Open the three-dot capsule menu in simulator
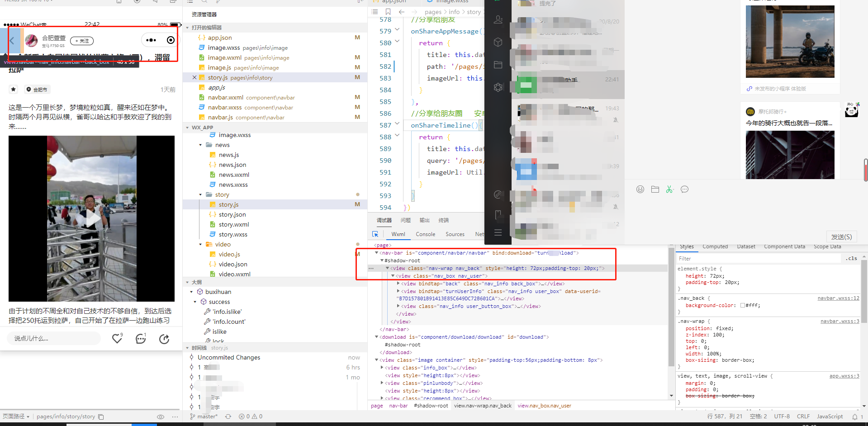This screenshot has height=426, width=868. pyautogui.click(x=151, y=40)
